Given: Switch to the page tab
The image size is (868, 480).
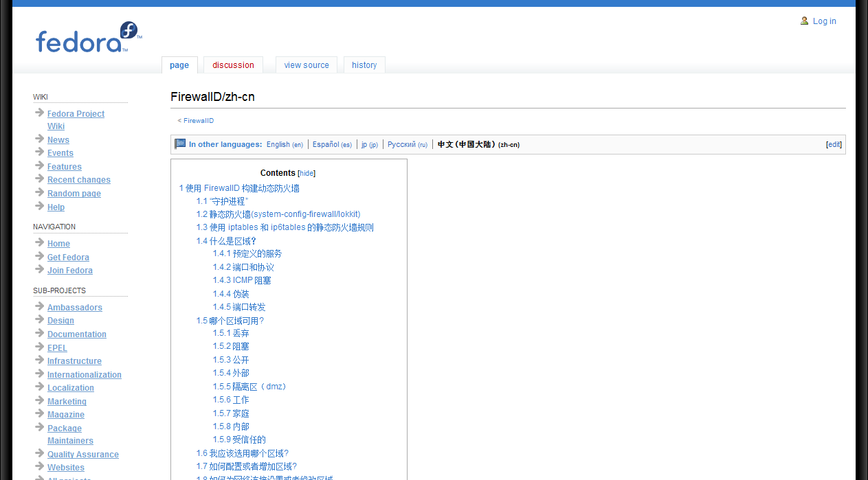Looking at the screenshot, I should (179, 65).
